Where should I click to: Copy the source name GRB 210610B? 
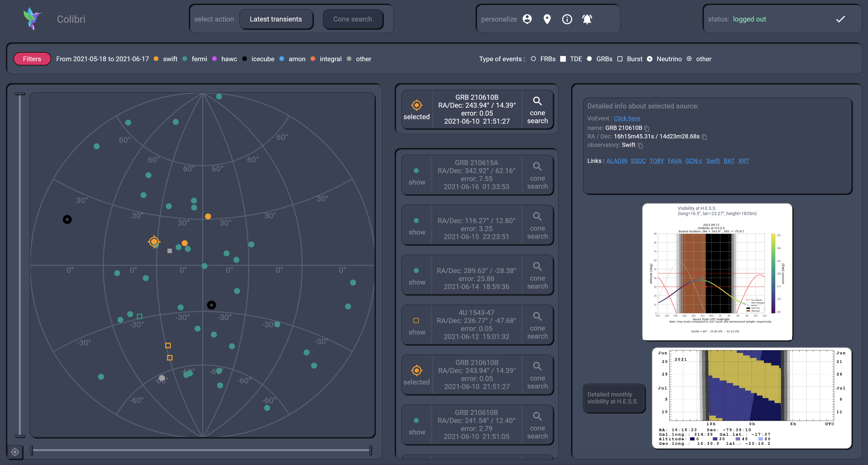click(647, 128)
